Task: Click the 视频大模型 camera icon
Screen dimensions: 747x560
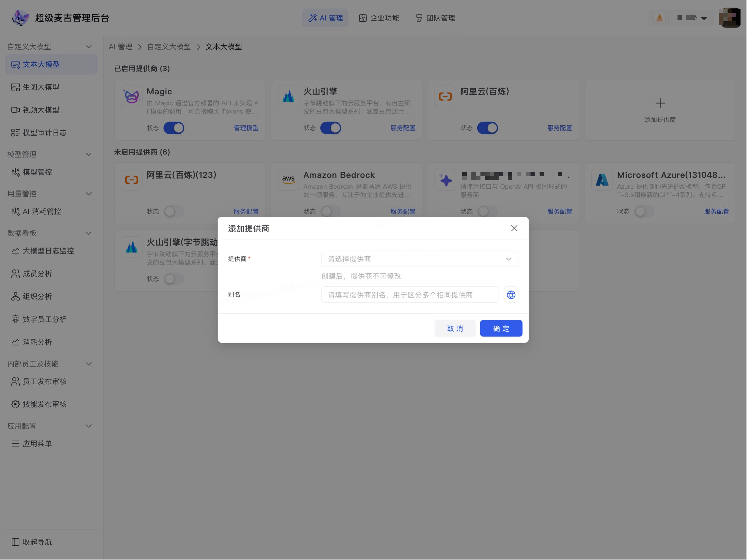Action: pyautogui.click(x=16, y=110)
